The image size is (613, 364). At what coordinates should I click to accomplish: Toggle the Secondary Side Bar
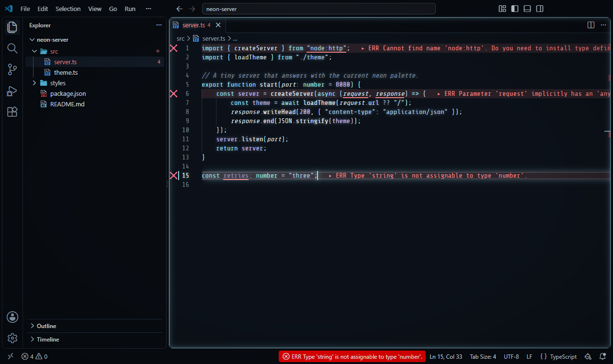(x=540, y=9)
